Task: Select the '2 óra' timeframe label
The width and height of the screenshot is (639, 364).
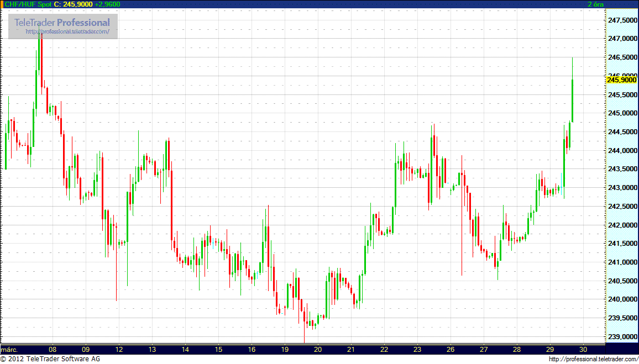Action: (x=595, y=4)
